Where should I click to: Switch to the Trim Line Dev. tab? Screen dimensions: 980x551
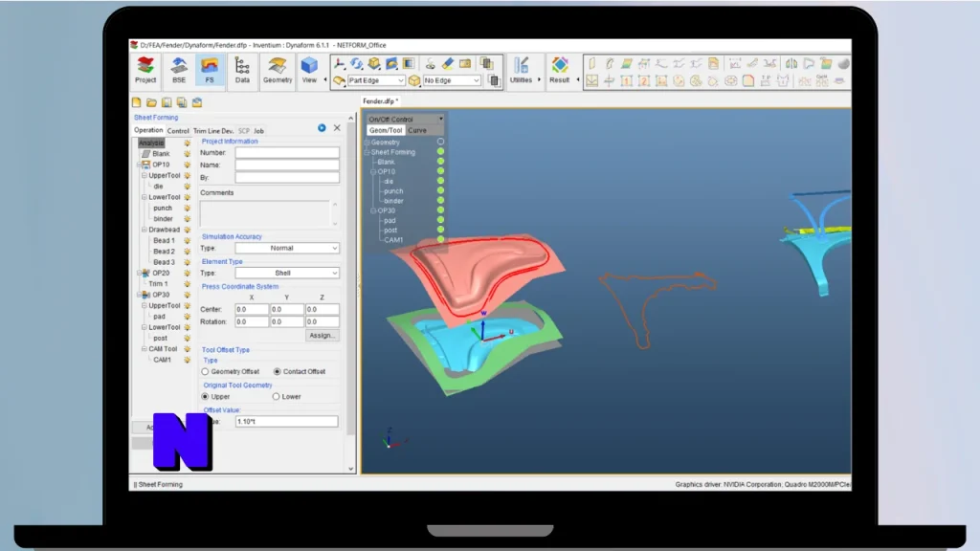click(213, 130)
